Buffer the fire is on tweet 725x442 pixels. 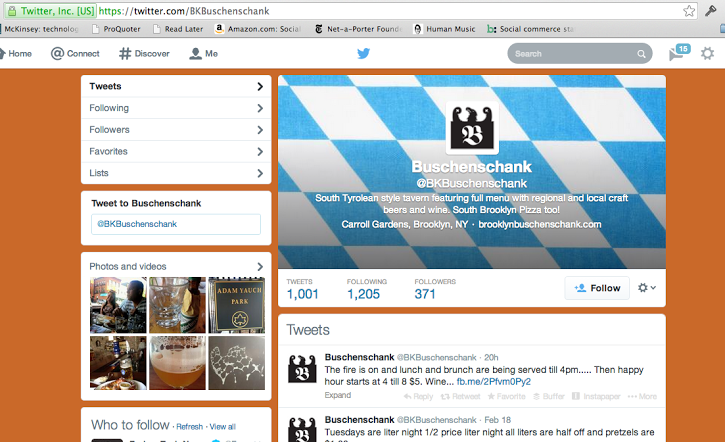point(549,396)
